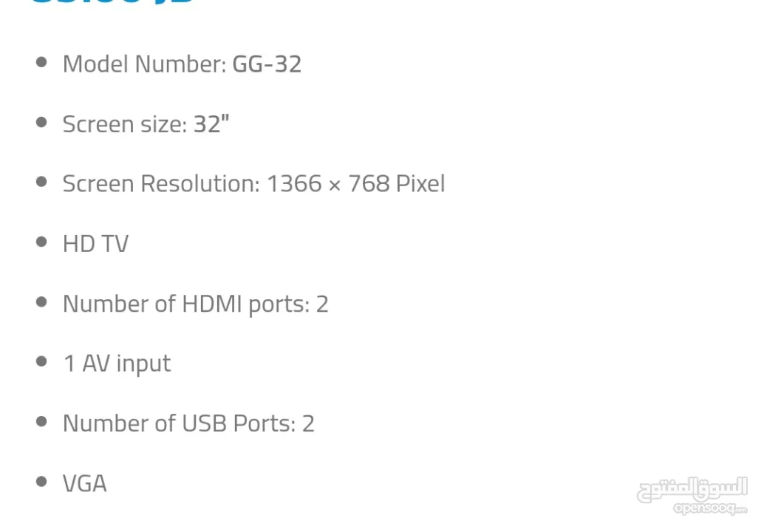Click the 'Model Number:' label text

click(x=144, y=64)
